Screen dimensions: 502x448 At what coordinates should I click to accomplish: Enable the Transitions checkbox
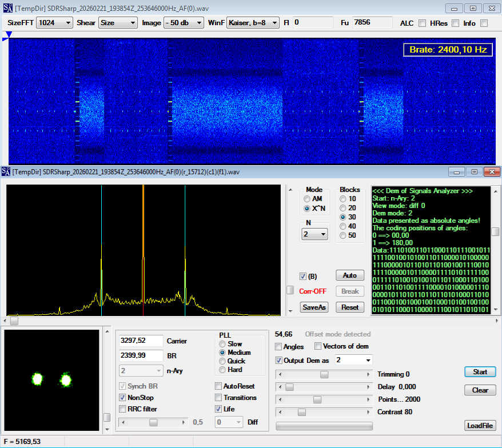[x=218, y=398]
